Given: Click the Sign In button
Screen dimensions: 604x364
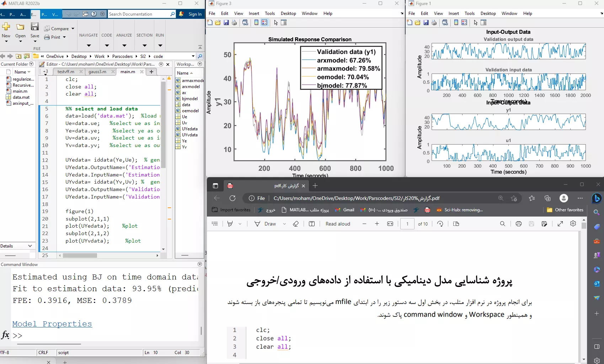Looking at the screenshot, I should (x=195, y=14).
